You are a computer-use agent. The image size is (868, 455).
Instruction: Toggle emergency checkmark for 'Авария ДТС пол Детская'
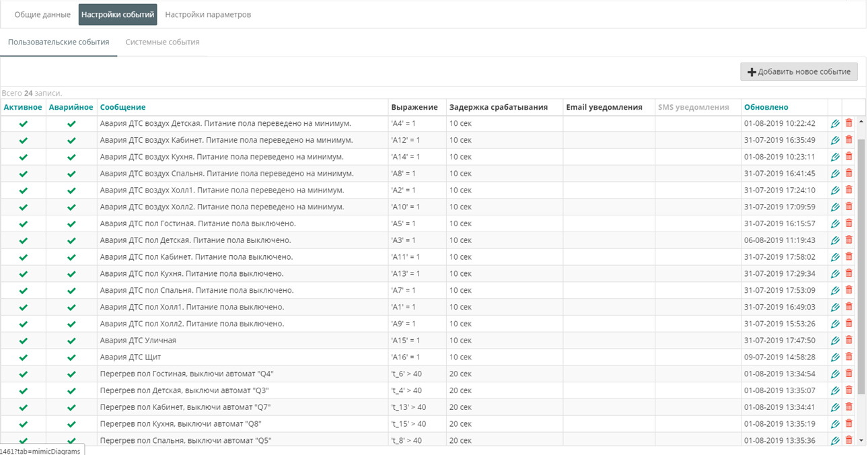coord(71,240)
